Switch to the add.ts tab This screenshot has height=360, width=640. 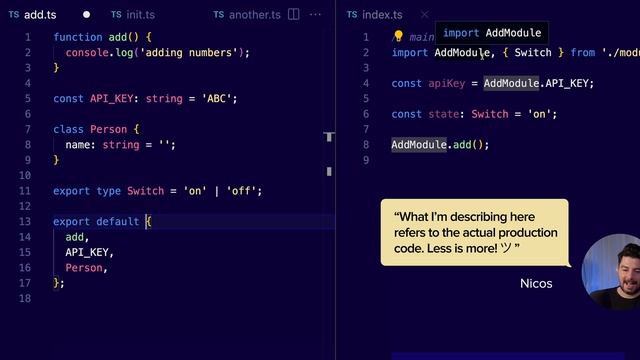(40, 15)
